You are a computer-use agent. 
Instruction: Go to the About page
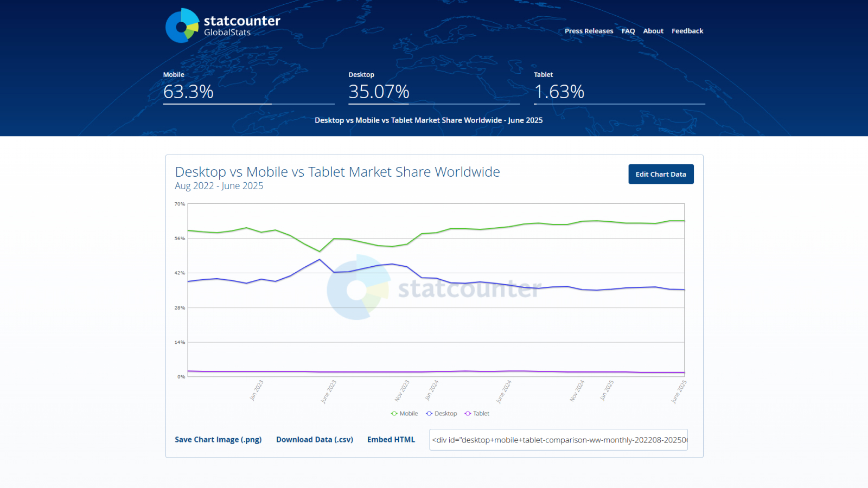(653, 31)
